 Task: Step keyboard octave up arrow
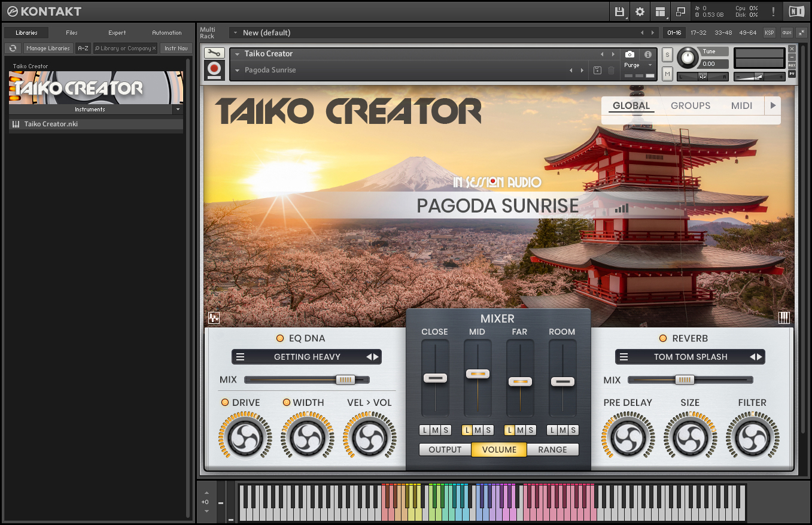click(x=206, y=493)
